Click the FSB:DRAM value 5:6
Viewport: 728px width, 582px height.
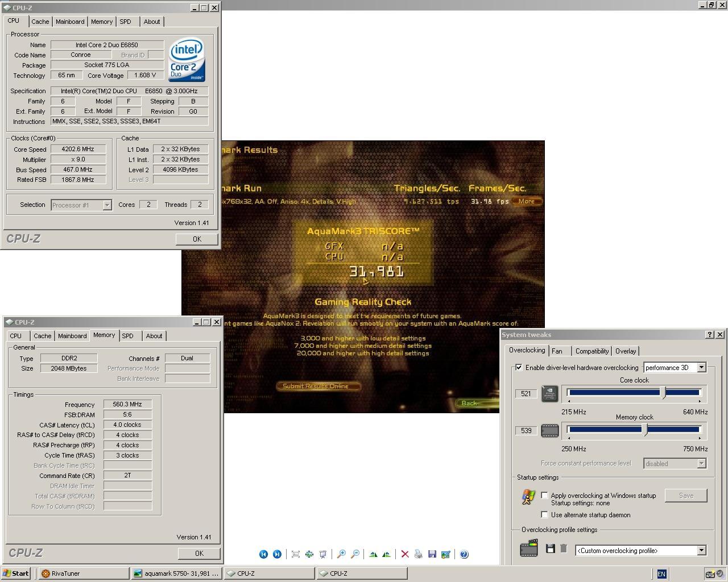tap(127, 414)
